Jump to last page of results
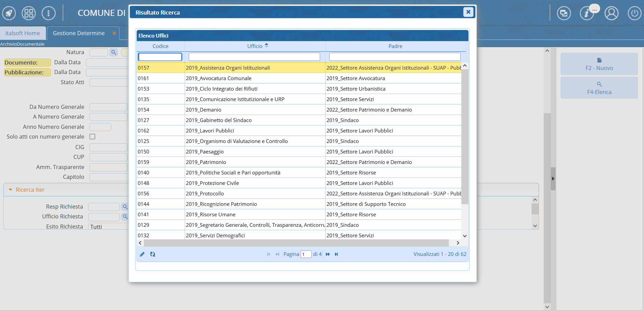 click(336, 254)
